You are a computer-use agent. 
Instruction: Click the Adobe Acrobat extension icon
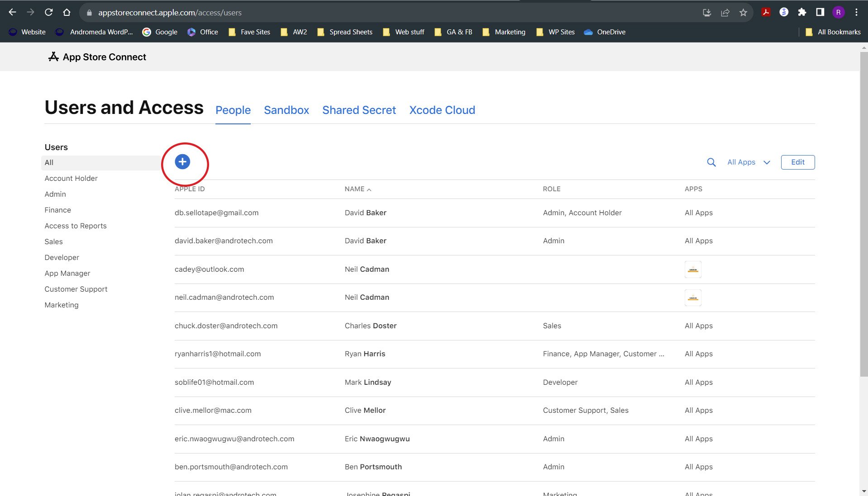[766, 12]
